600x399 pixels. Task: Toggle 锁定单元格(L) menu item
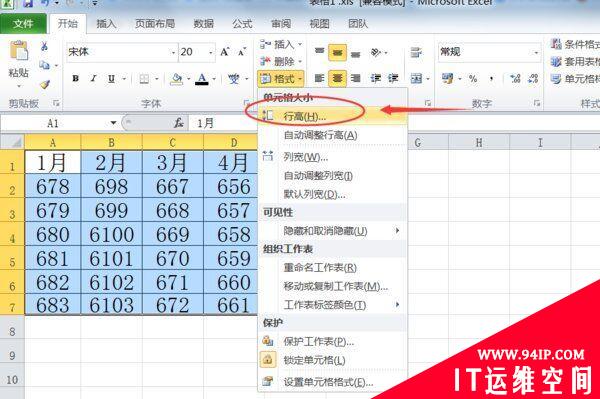pos(332,360)
